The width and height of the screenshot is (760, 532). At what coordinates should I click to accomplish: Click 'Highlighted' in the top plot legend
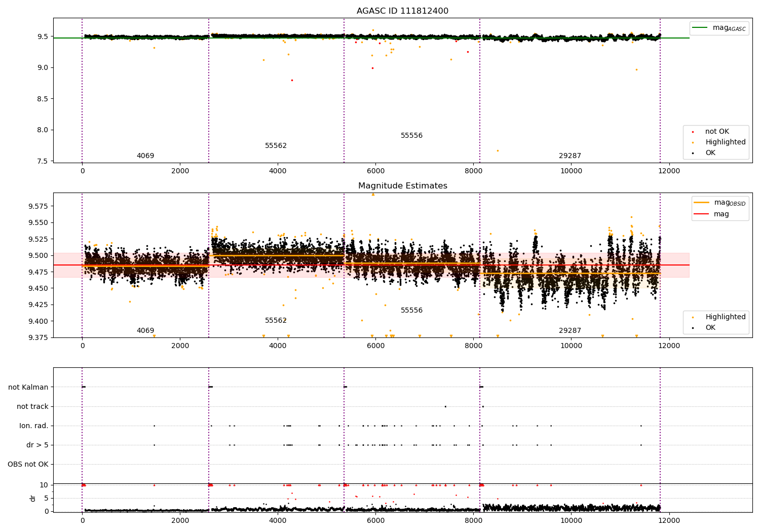tap(725, 142)
